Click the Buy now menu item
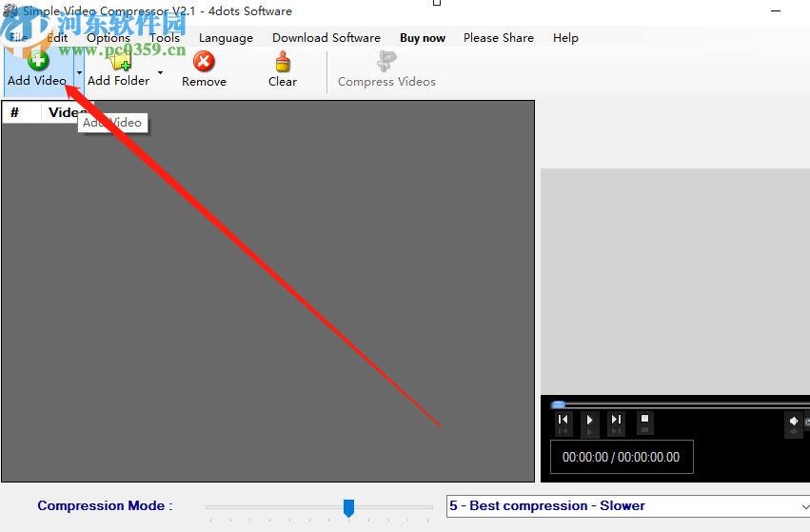810x532 pixels. pyautogui.click(x=423, y=38)
